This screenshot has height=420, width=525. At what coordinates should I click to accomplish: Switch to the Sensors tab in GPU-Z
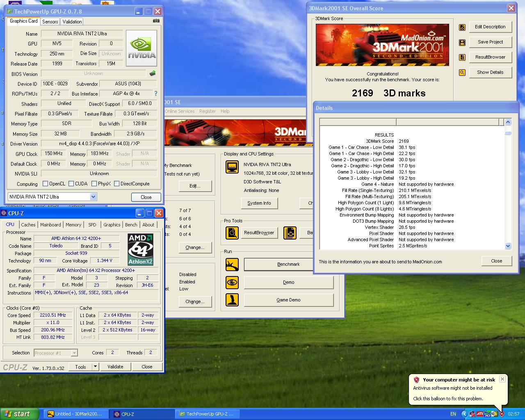coord(50,21)
